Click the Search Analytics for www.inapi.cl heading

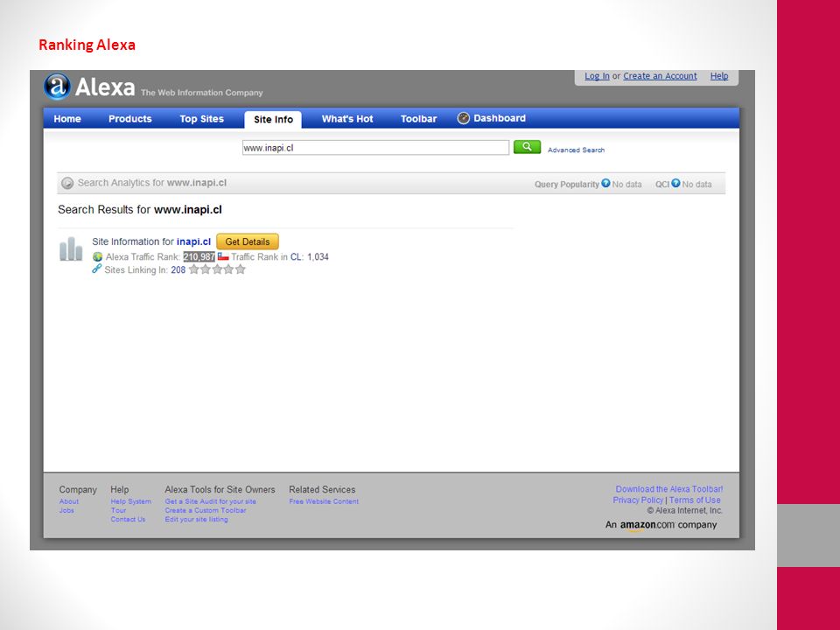tap(152, 183)
